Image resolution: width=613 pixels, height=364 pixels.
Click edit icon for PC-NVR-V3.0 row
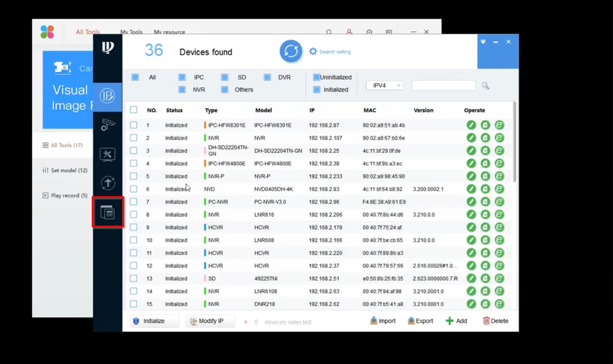coord(471,202)
